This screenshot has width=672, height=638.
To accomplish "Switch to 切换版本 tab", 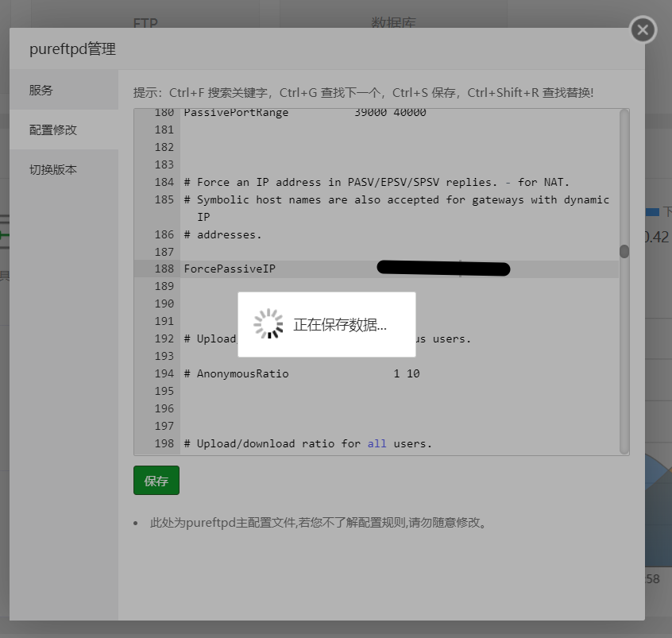I will [64, 169].
